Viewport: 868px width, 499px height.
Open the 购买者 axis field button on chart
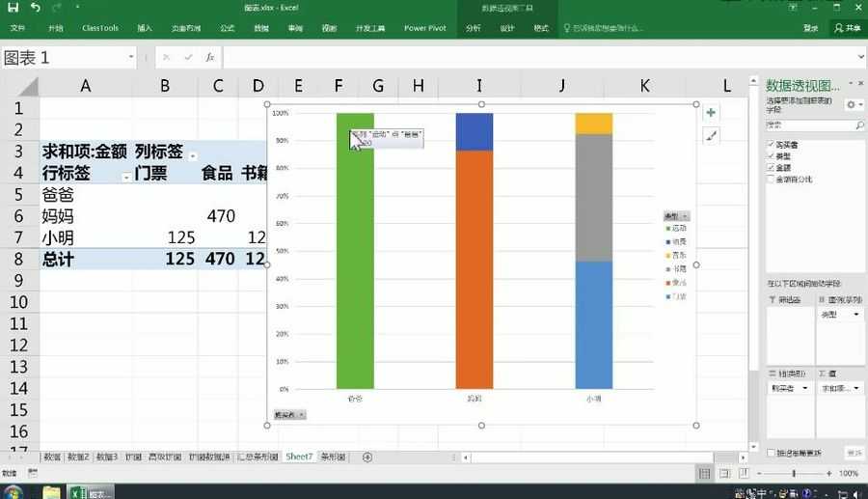[289, 415]
